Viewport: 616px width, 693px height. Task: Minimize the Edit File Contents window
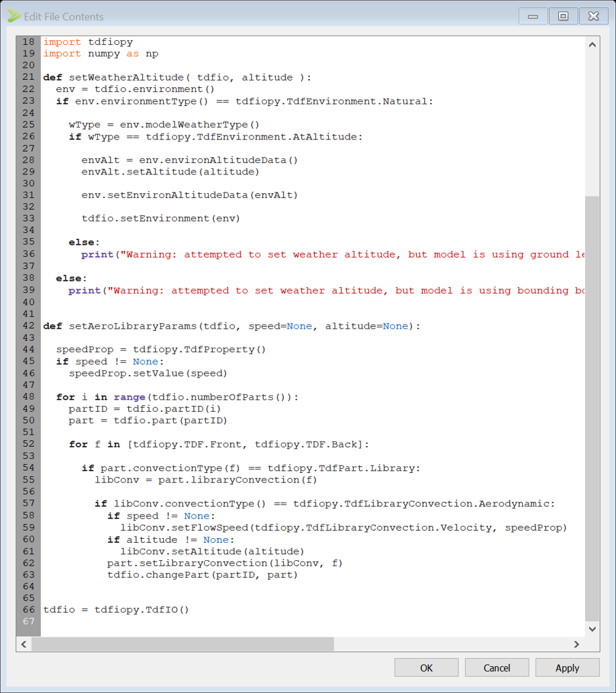(x=533, y=16)
